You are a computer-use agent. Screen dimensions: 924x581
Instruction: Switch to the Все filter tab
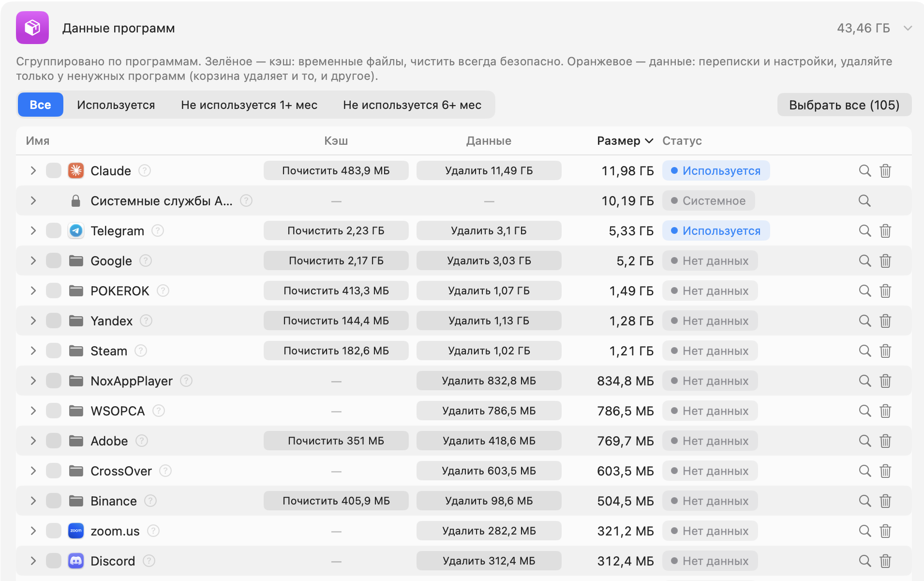(41, 105)
